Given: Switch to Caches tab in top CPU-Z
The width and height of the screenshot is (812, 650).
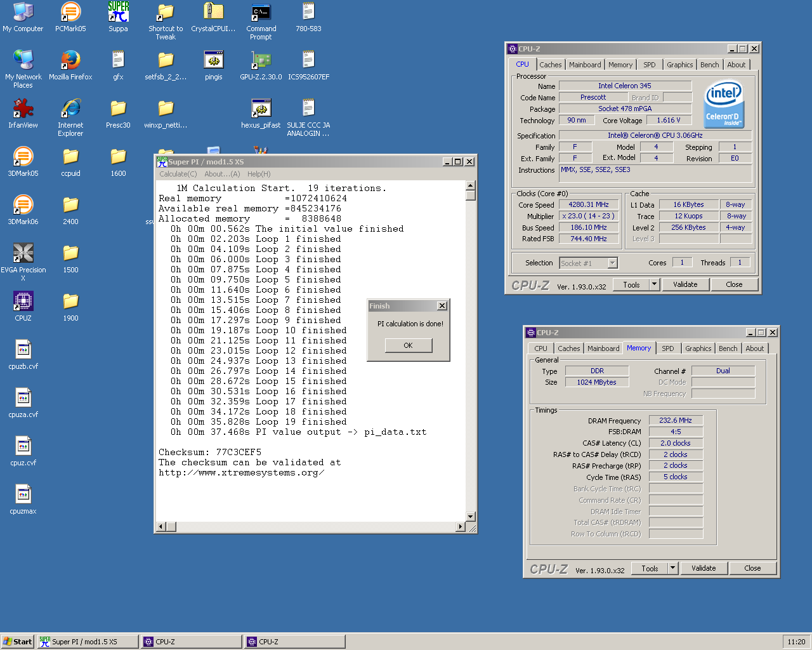Looking at the screenshot, I should coord(551,65).
